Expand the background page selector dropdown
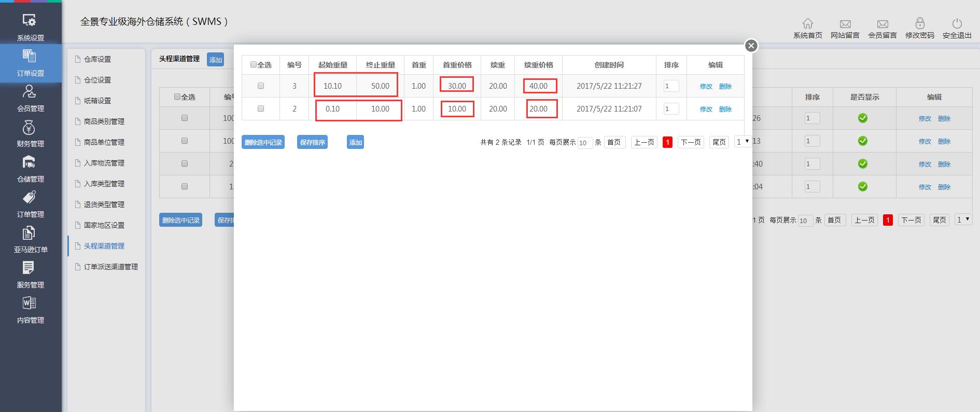This screenshot has width=980, height=412. pos(963,220)
